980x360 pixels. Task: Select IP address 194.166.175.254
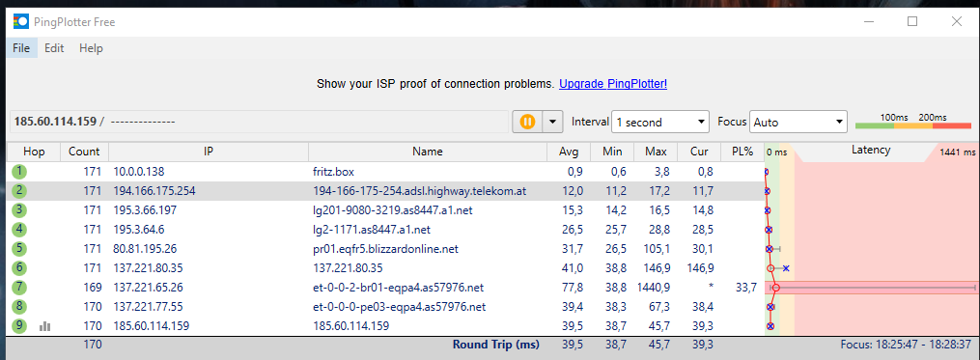pos(154,191)
